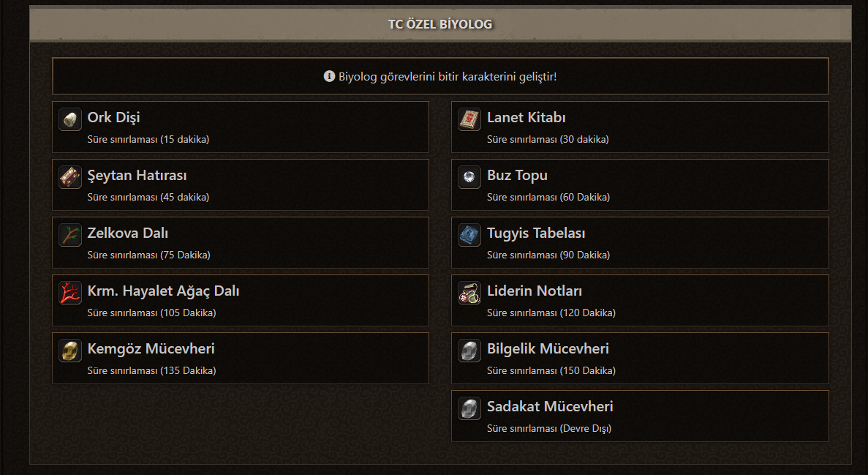Click the Tugyis Tabelası blue tablet icon
Image resolution: width=868 pixels, height=475 pixels.
(469, 235)
